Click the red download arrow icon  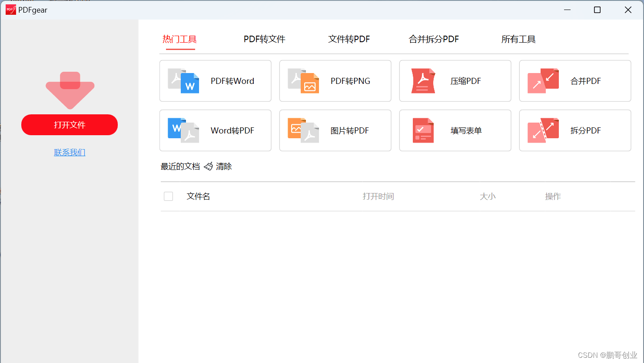point(70,90)
